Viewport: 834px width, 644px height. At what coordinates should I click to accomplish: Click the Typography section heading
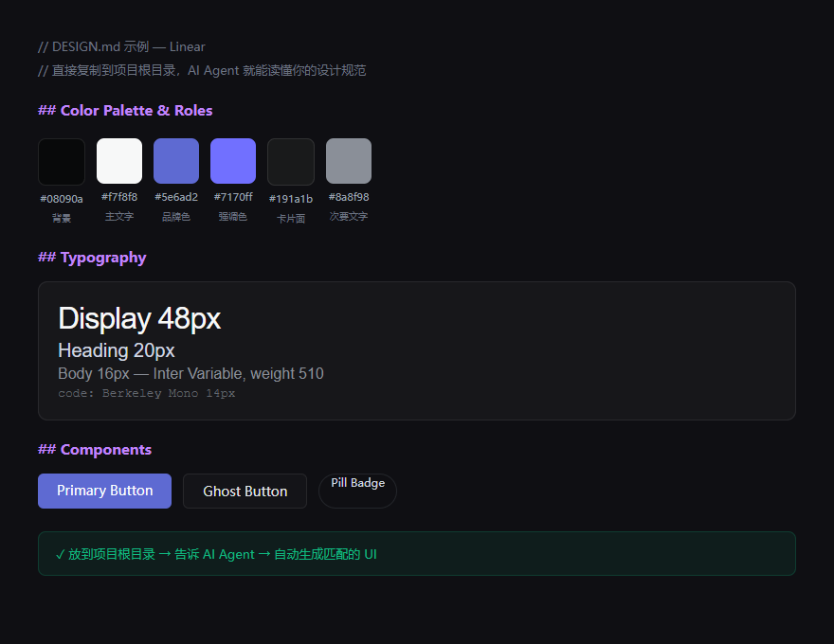pyautogui.click(x=92, y=258)
